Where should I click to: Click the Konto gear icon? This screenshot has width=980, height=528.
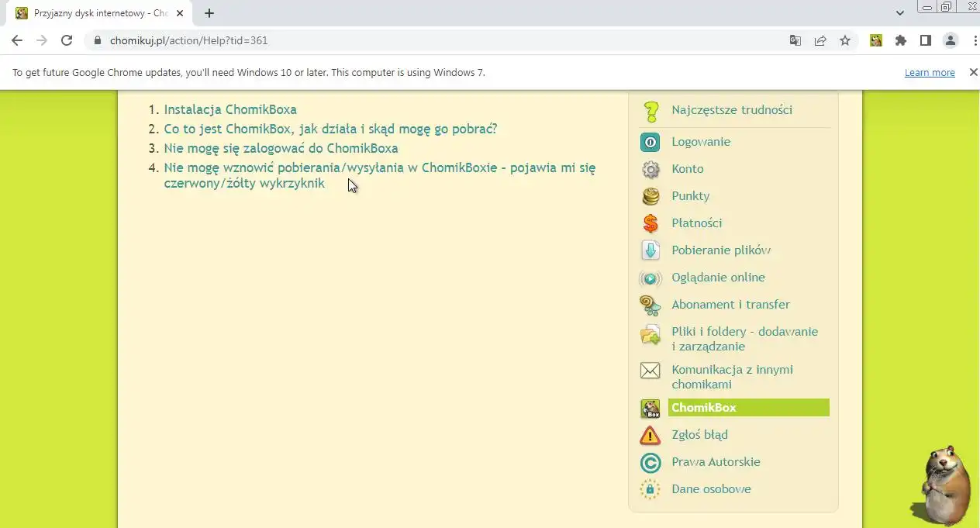(x=650, y=169)
